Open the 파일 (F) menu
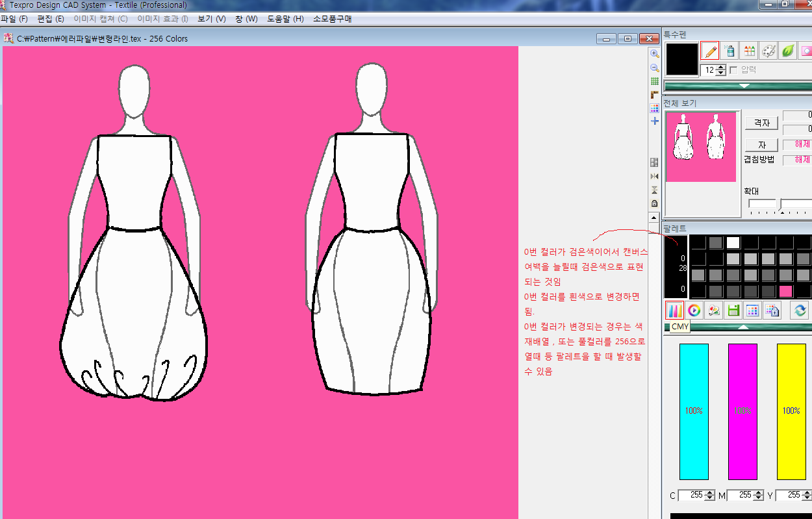 [x=14, y=19]
